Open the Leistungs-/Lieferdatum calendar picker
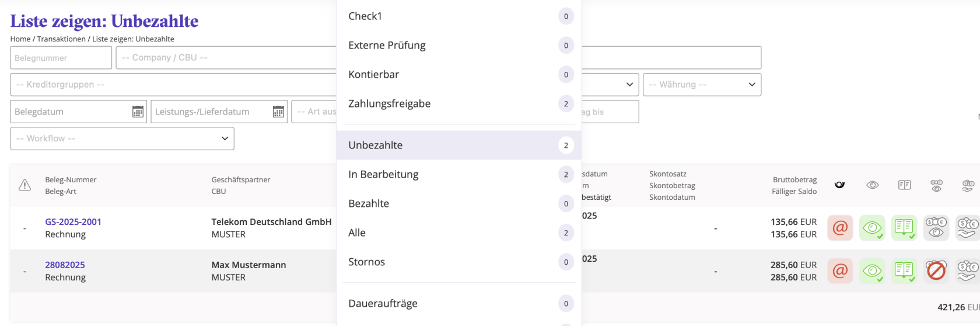Viewport: 980px width, 326px height. click(x=278, y=112)
